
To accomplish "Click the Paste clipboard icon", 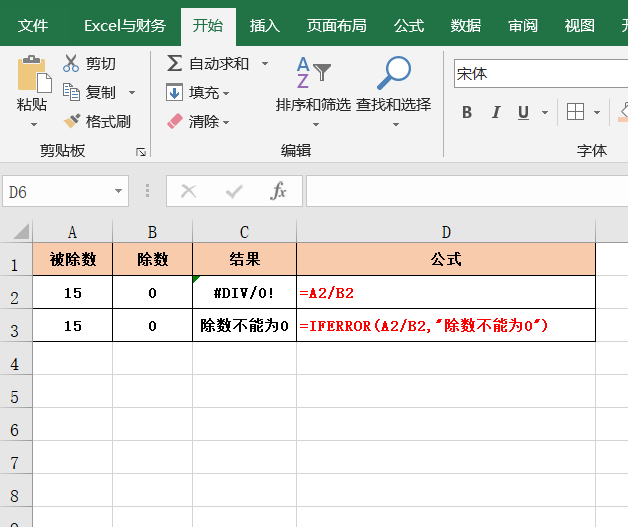I will 32,73.
